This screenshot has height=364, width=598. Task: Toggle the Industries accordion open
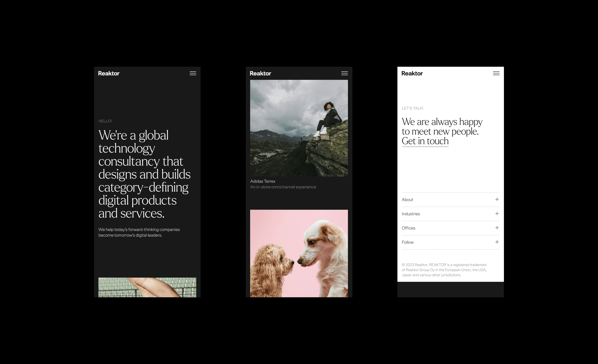[x=449, y=214]
